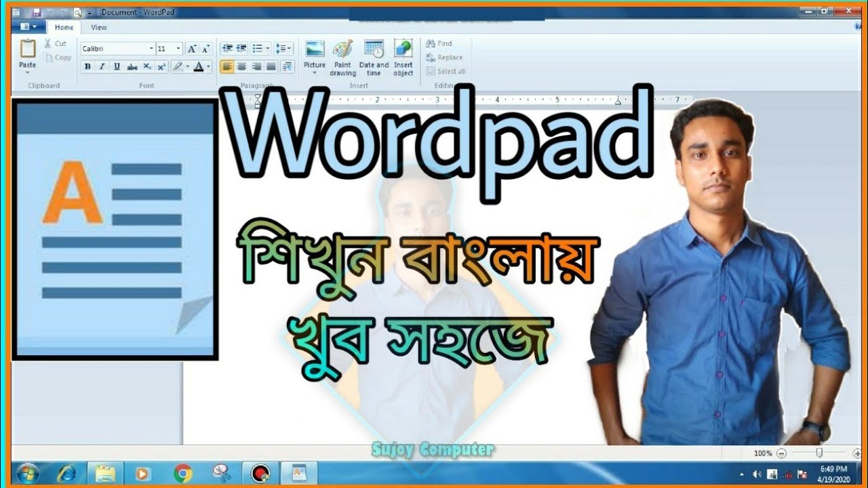Screen dimensions: 868x488
Task: Zoom out with the minus button
Action: [781, 453]
